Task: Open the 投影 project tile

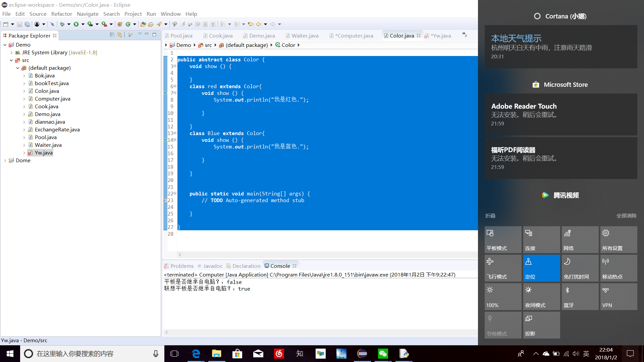Action: pos(541,325)
